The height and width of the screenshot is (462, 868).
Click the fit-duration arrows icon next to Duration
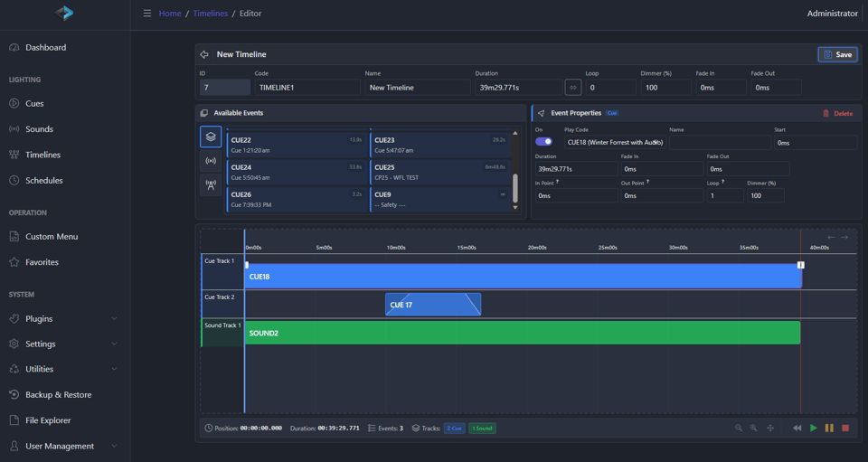[573, 88]
